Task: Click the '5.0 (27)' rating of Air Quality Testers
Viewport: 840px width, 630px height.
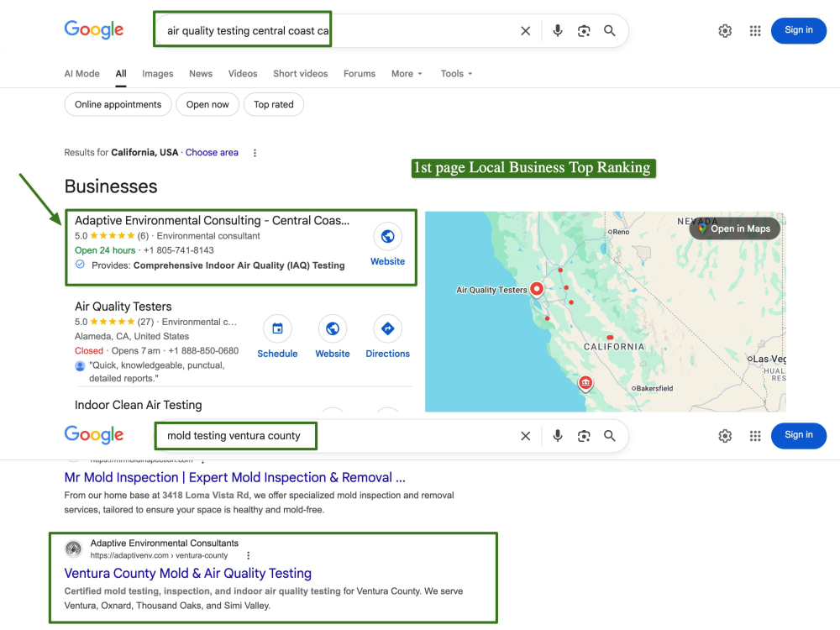Action: pyautogui.click(x=114, y=322)
